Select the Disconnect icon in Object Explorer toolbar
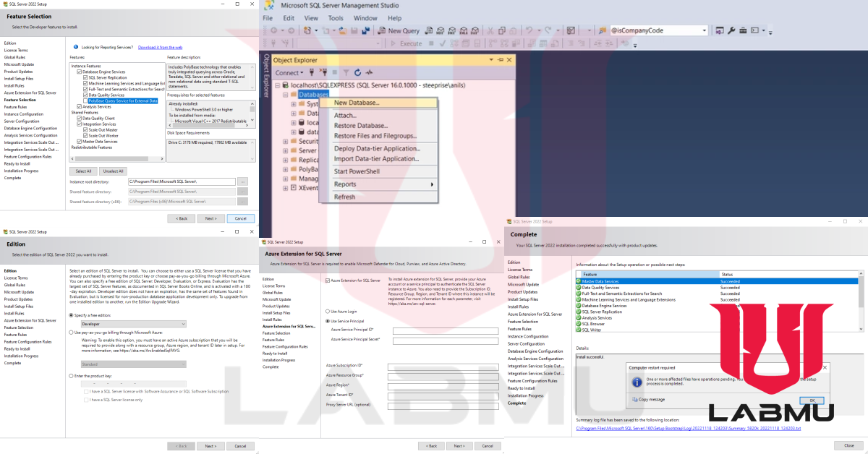Screen dimensions: 868x454 pyautogui.click(x=324, y=72)
